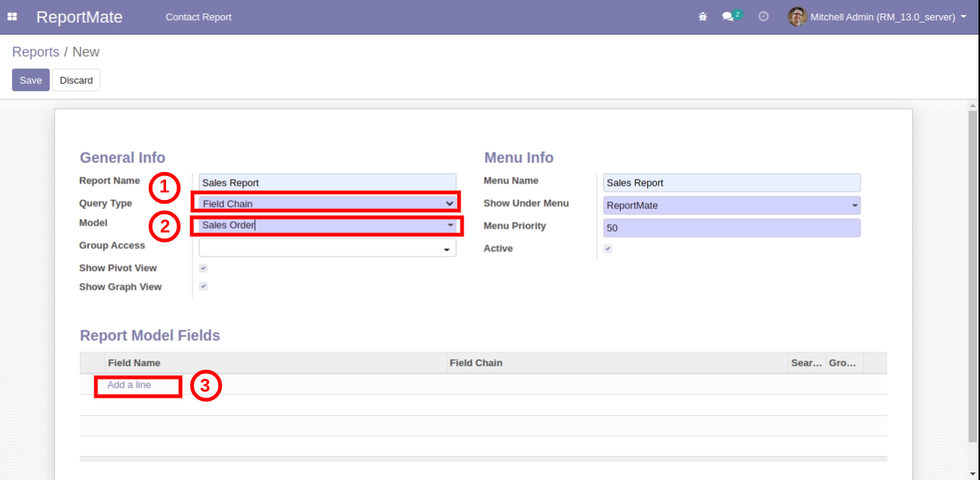Open the conversations chat icon

728,17
